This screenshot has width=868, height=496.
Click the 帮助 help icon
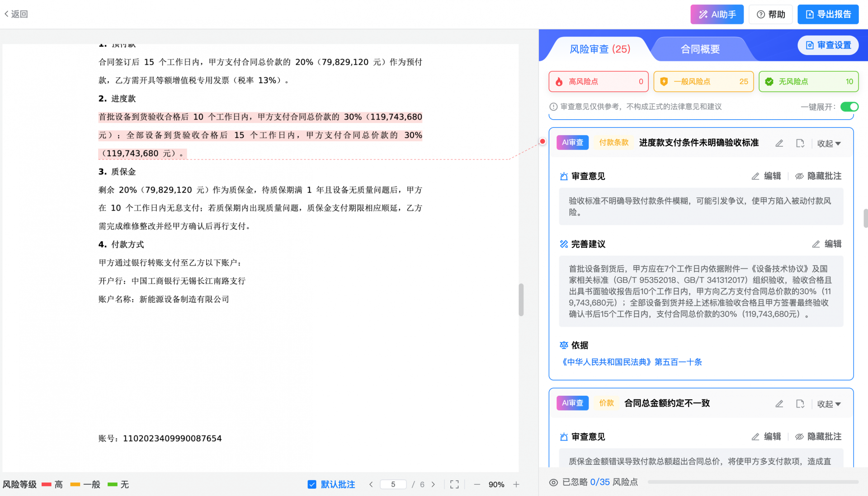pos(770,14)
